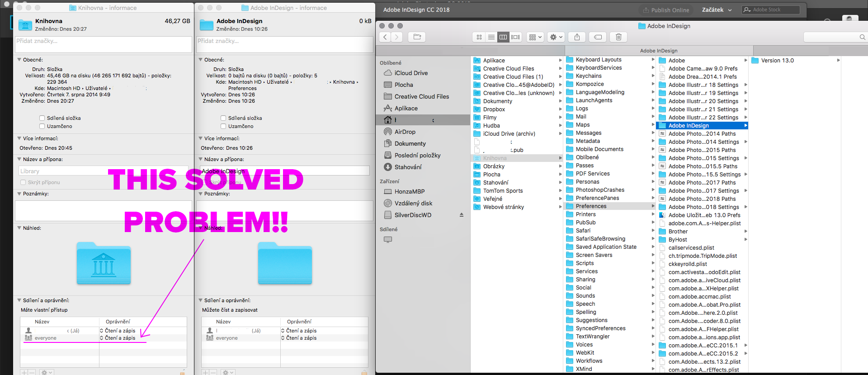The image size is (868, 375).
Task: Open Poslední položky in Finder sidebar
Action: coord(417,155)
